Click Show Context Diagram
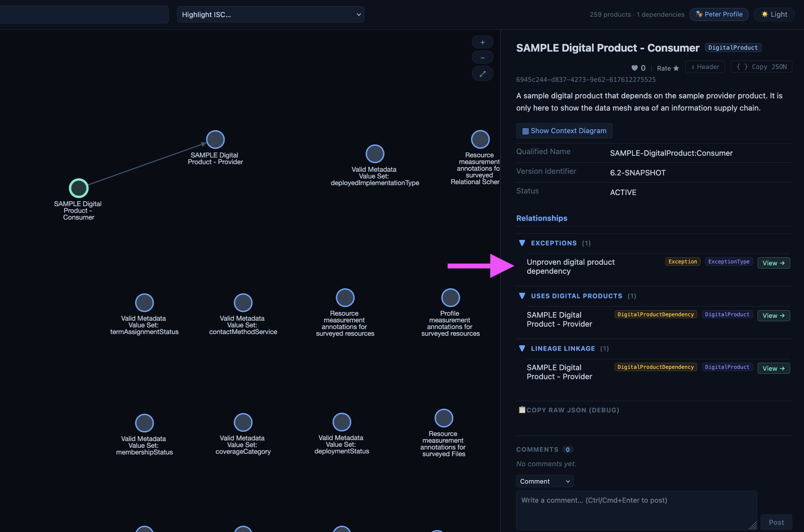Image resolution: width=804 pixels, height=532 pixels. click(564, 131)
